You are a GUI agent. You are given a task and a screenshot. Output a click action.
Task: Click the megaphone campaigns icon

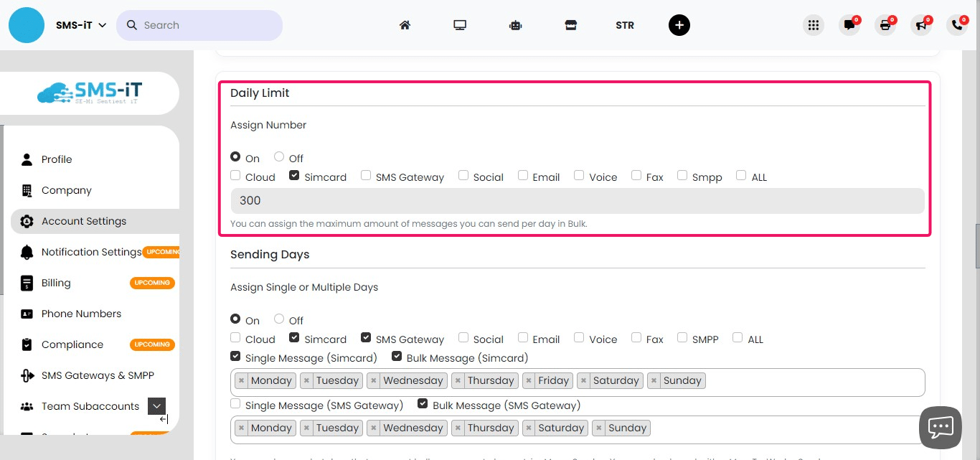921,24
